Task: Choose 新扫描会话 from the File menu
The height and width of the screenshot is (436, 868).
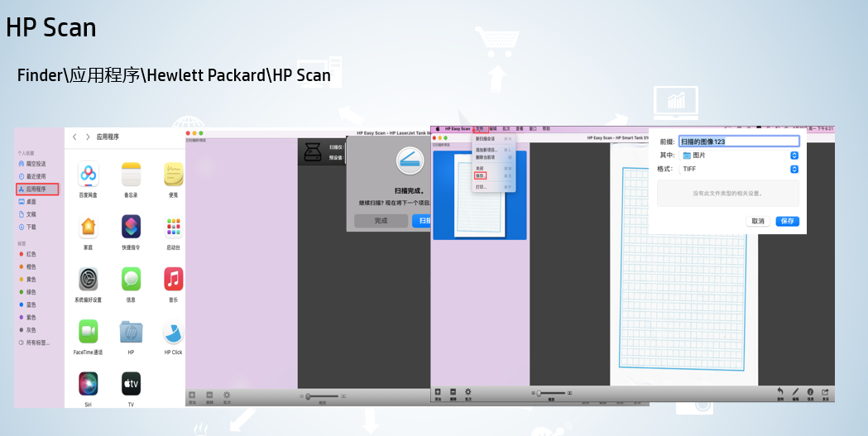Action: 493,139
